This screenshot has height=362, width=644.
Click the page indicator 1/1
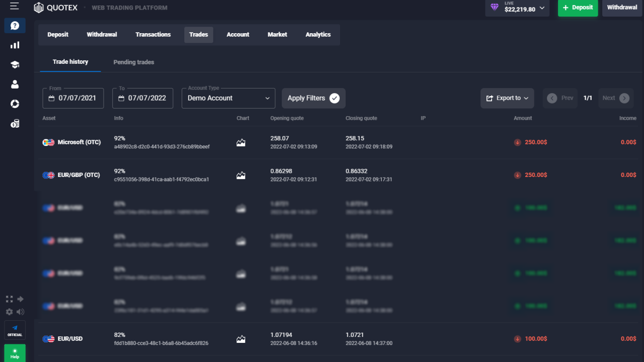point(588,98)
